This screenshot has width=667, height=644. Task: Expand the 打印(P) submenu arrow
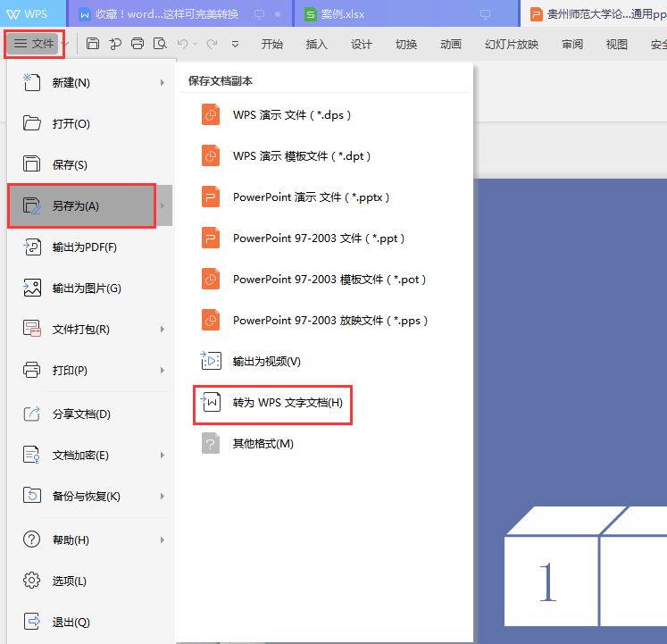click(163, 371)
